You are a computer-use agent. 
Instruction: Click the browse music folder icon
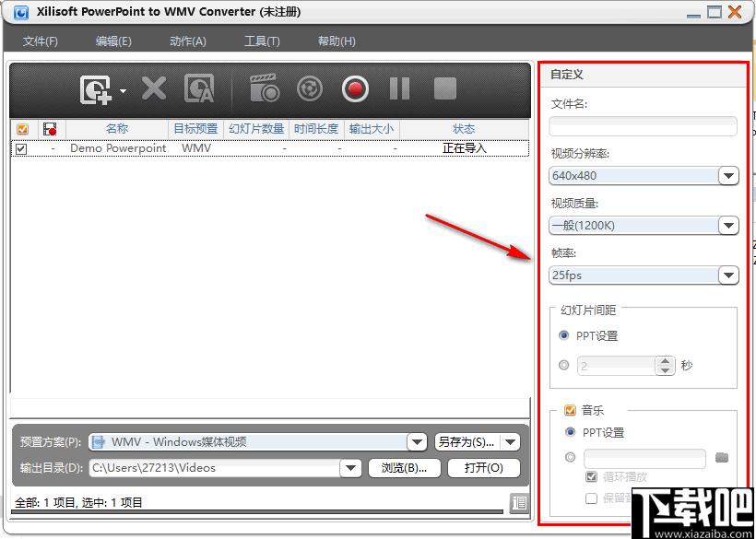click(722, 458)
